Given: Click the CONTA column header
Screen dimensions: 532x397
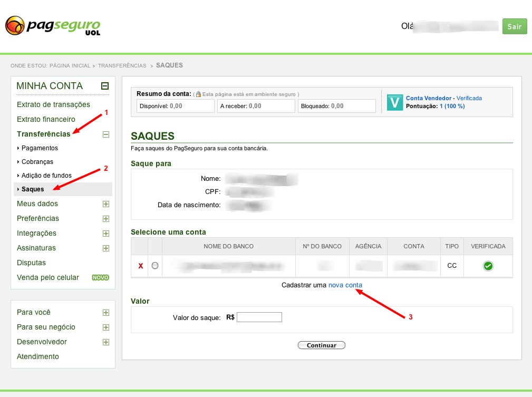Looking at the screenshot, I should point(413,246).
